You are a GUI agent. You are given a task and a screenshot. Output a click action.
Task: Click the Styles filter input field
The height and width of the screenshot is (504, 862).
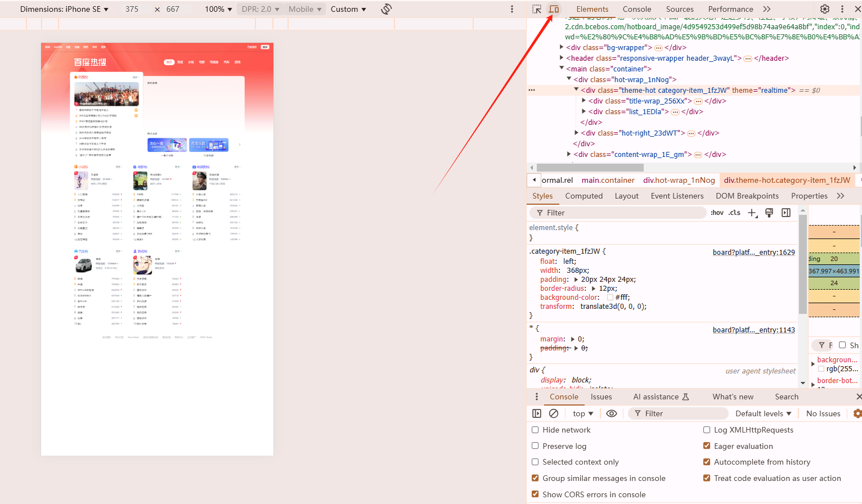point(619,213)
